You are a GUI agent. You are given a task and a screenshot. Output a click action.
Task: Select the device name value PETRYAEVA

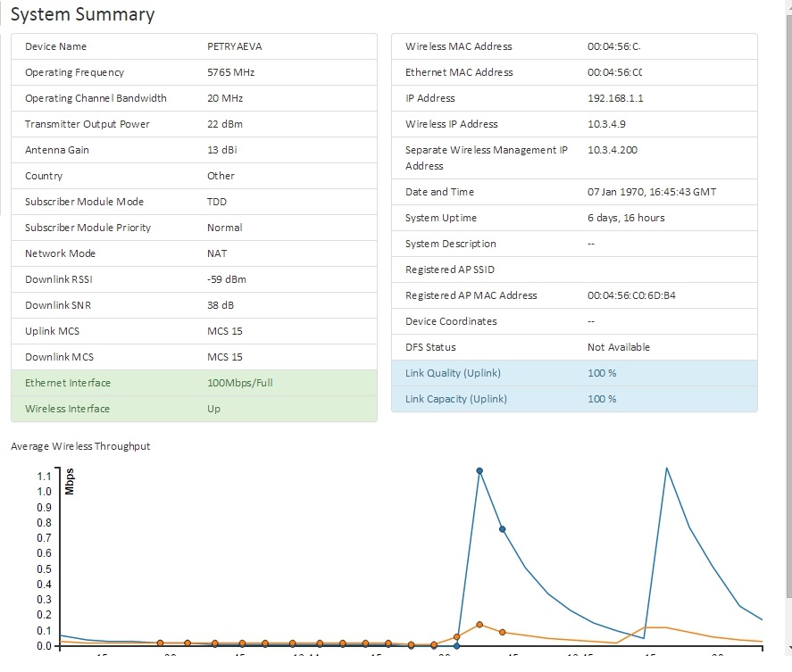(x=235, y=46)
